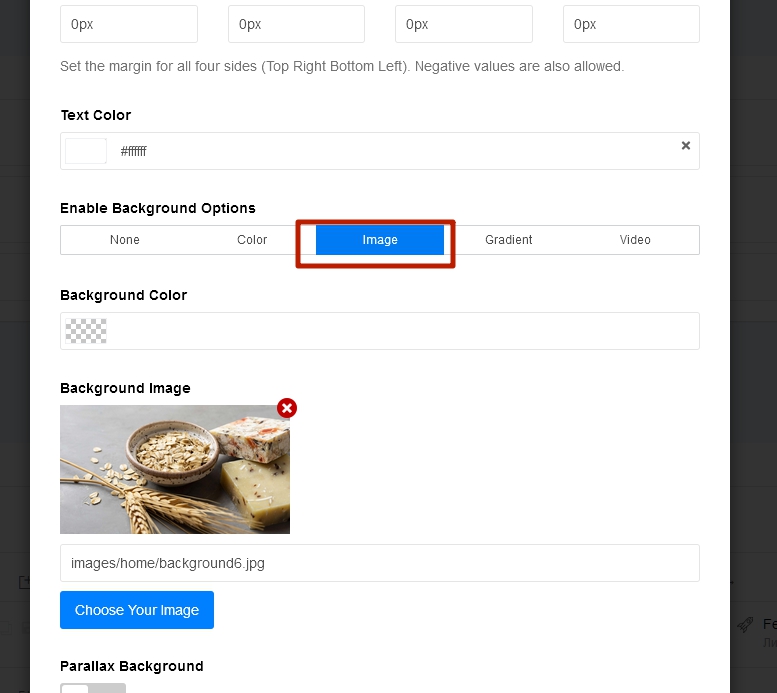Image resolution: width=777 pixels, height=693 pixels.
Task: Click the oats and soap background thumbnail
Action: point(175,469)
